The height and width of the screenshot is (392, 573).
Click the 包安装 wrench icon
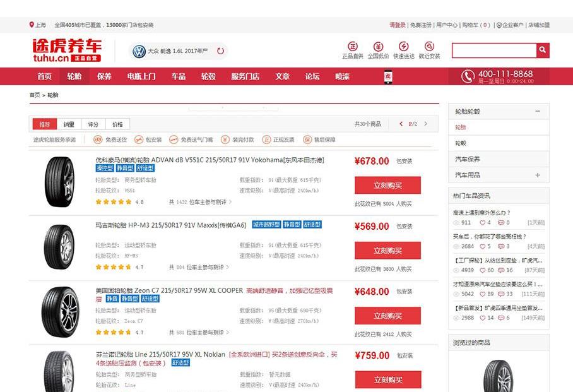click(138, 140)
